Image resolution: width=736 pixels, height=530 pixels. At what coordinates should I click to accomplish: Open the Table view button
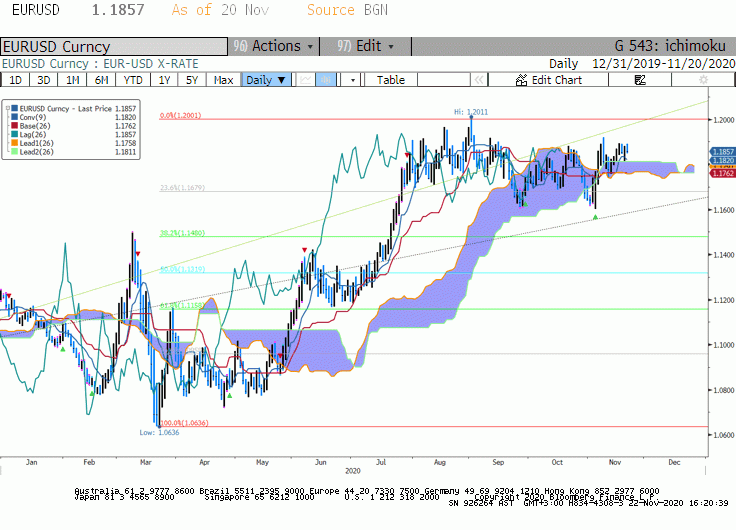click(391, 80)
